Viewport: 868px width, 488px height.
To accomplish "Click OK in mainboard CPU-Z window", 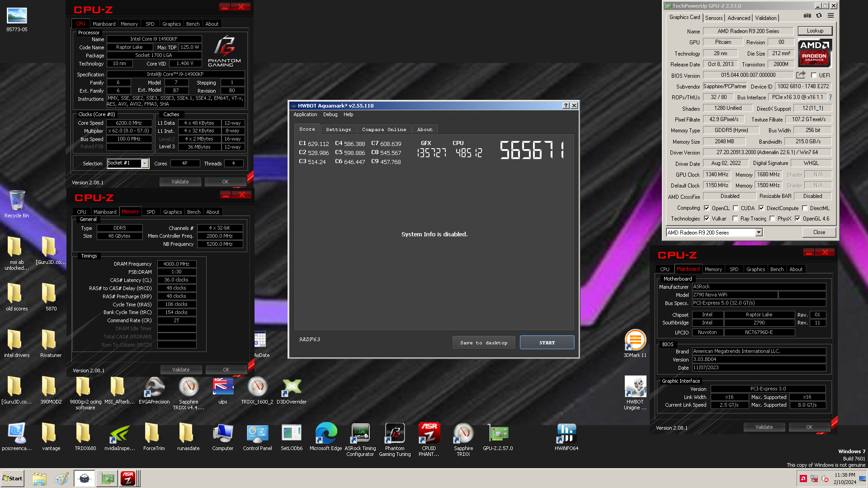I will pyautogui.click(x=809, y=427).
